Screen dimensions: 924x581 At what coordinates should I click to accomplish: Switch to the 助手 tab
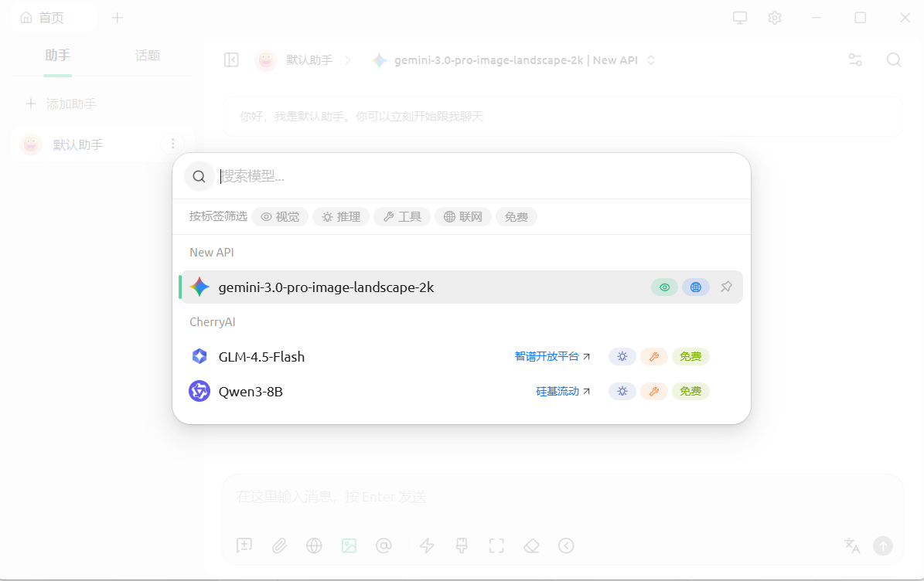[x=58, y=56]
